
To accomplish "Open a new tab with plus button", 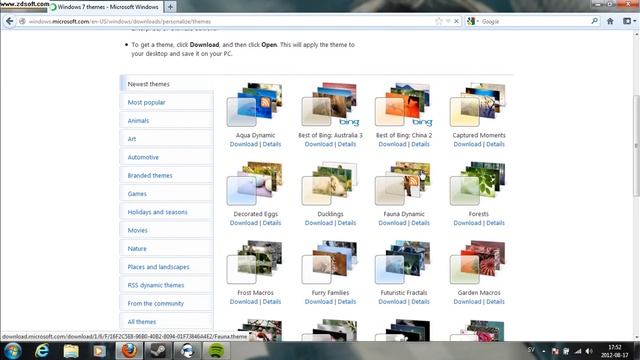I will pos(170,7).
